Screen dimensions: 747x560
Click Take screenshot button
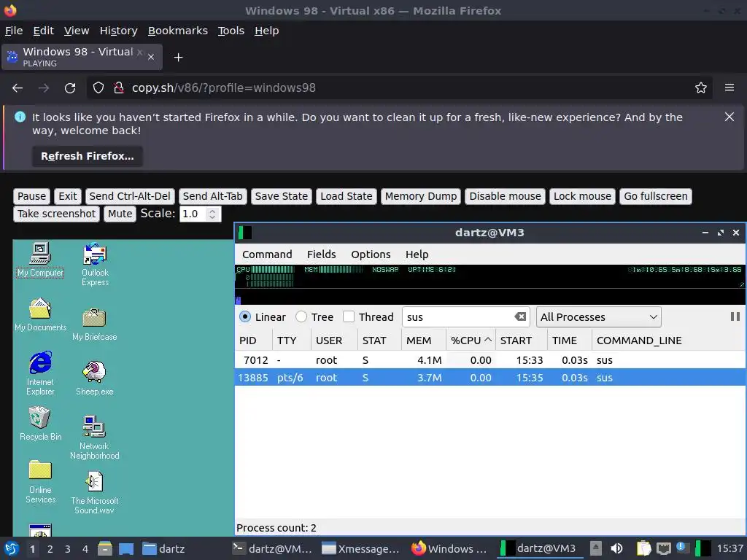tap(56, 214)
